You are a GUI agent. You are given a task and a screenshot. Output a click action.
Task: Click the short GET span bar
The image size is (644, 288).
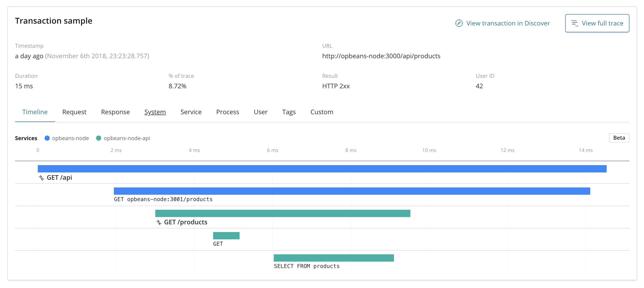tap(226, 235)
